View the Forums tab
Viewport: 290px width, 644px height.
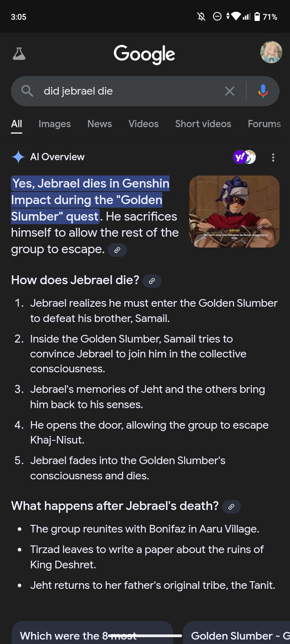264,124
